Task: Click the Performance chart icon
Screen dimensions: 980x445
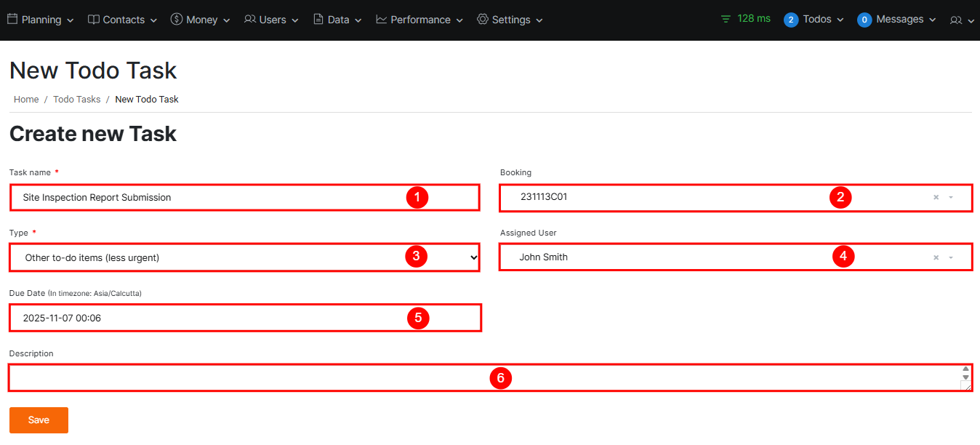Action: (x=382, y=20)
